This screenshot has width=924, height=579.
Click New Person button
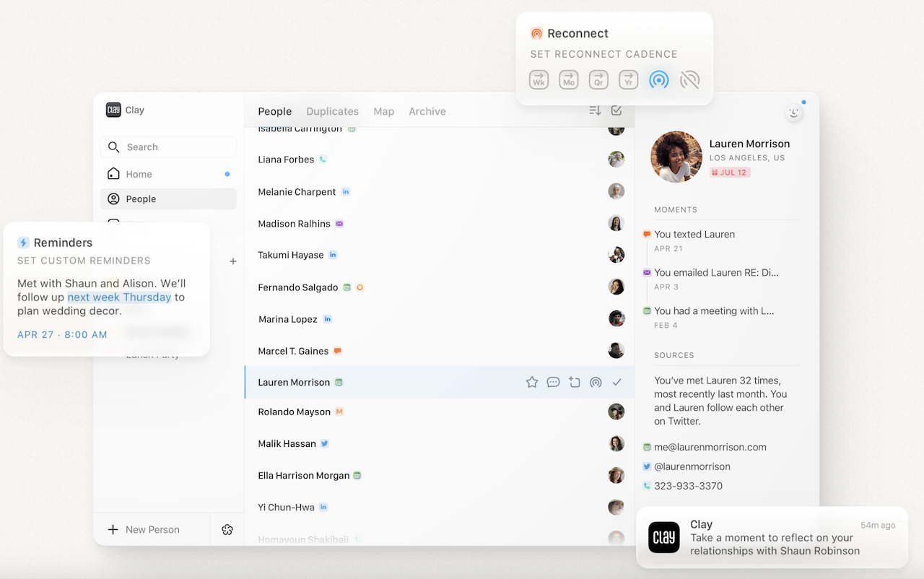(144, 529)
